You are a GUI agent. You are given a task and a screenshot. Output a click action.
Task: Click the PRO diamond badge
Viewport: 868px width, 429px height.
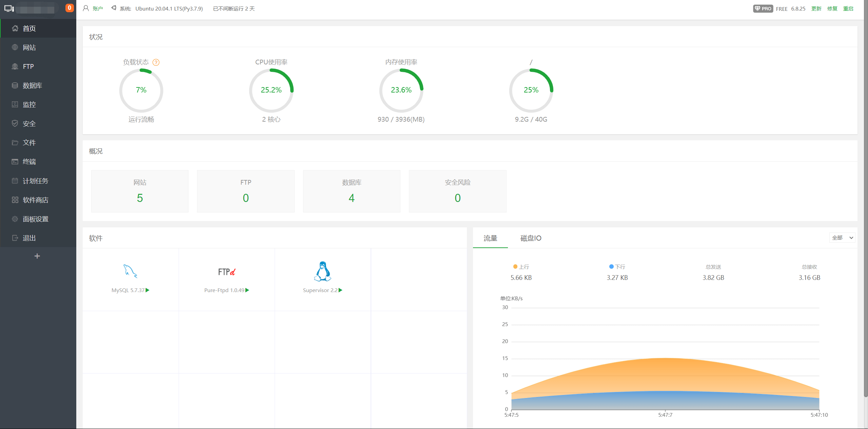click(763, 8)
